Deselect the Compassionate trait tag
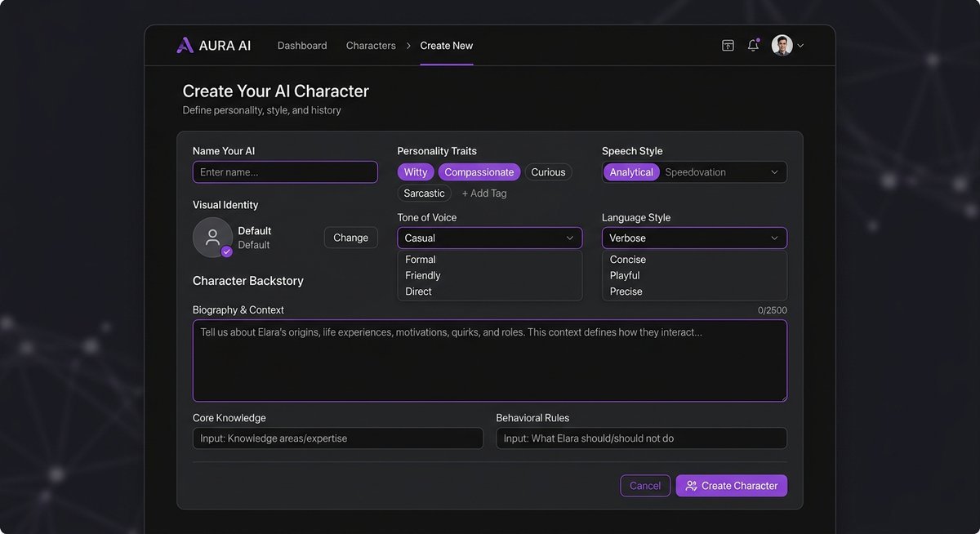 479,172
